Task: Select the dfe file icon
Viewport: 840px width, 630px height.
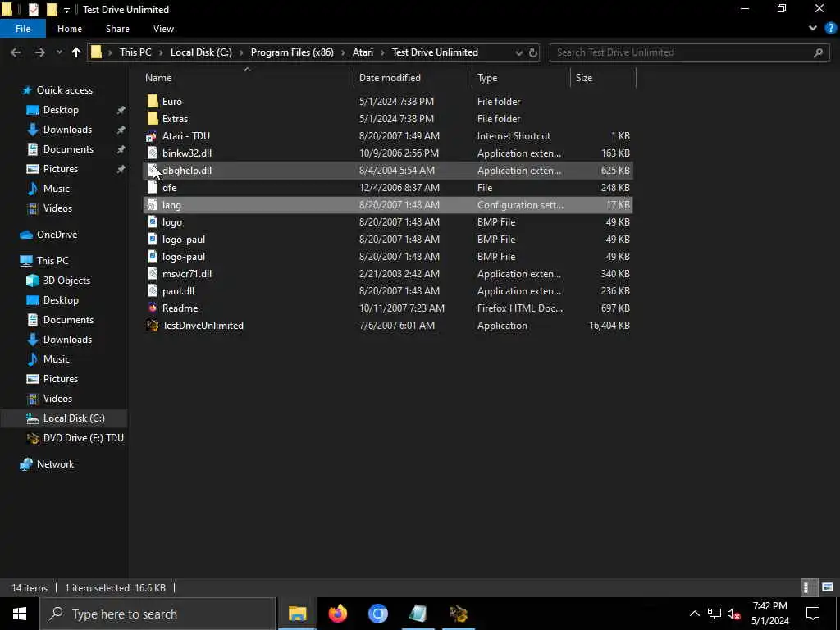Action: (153, 188)
